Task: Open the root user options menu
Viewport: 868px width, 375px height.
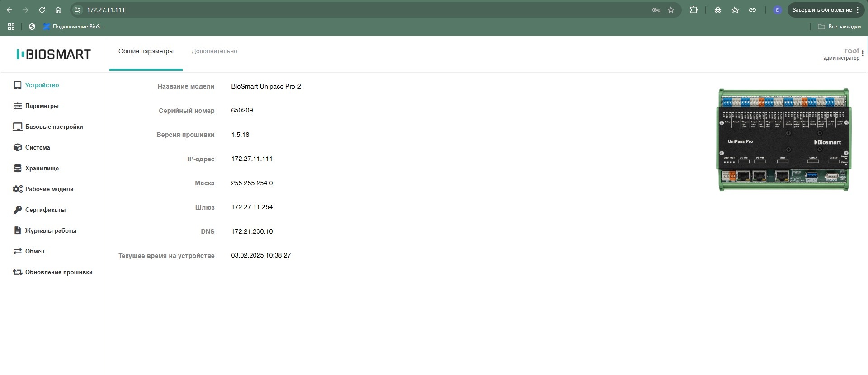Action: pyautogui.click(x=863, y=53)
